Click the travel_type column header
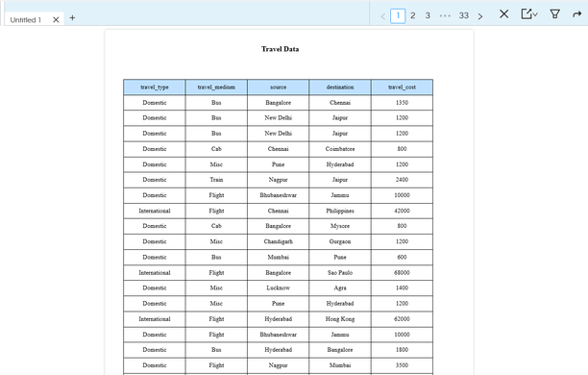 (x=155, y=87)
